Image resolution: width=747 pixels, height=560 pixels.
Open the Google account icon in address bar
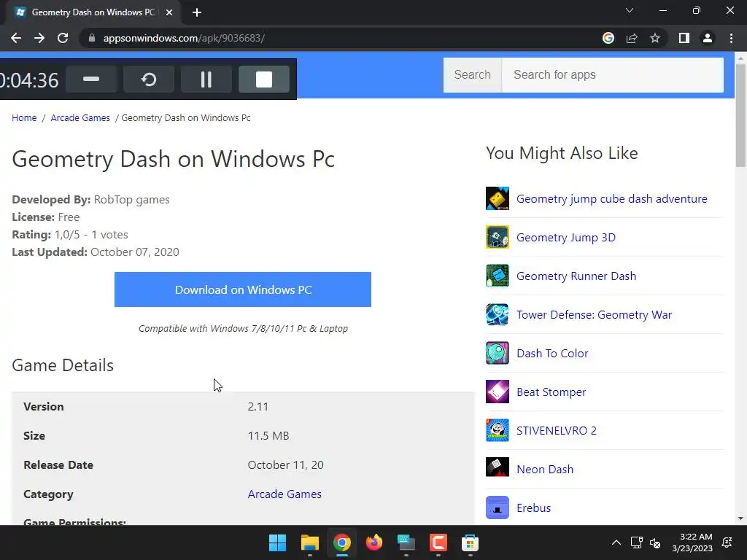pos(608,38)
